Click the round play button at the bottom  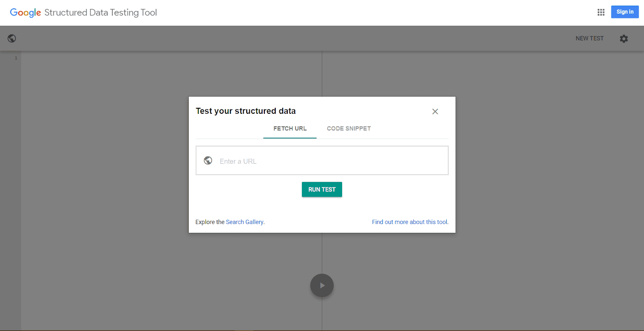322,286
